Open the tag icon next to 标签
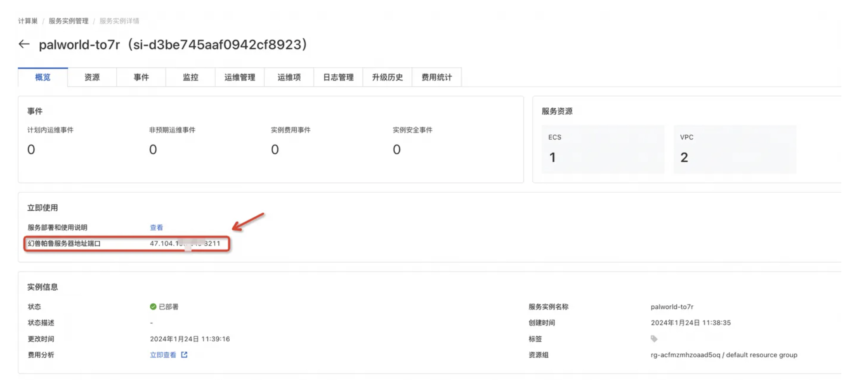The height and width of the screenshot is (387, 868). (x=654, y=339)
